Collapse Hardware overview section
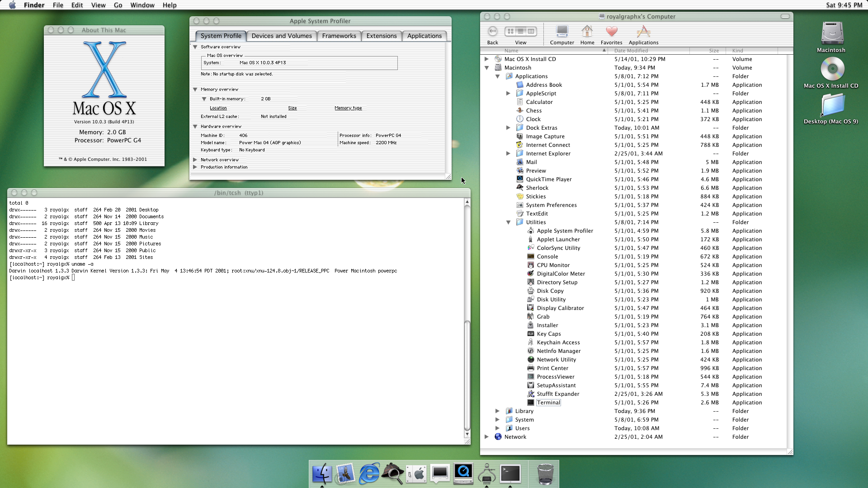 [195, 127]
